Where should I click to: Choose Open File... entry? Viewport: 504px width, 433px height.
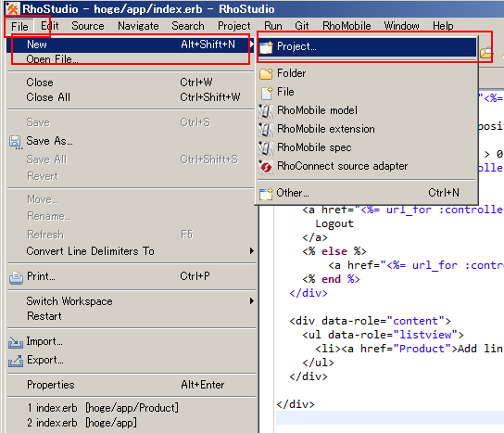point(131,59)
